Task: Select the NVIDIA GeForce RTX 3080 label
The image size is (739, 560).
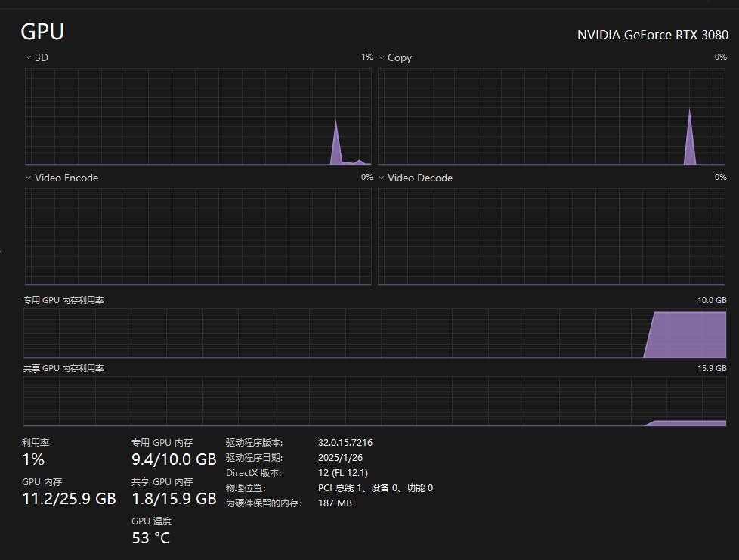Action: [652, 36]
